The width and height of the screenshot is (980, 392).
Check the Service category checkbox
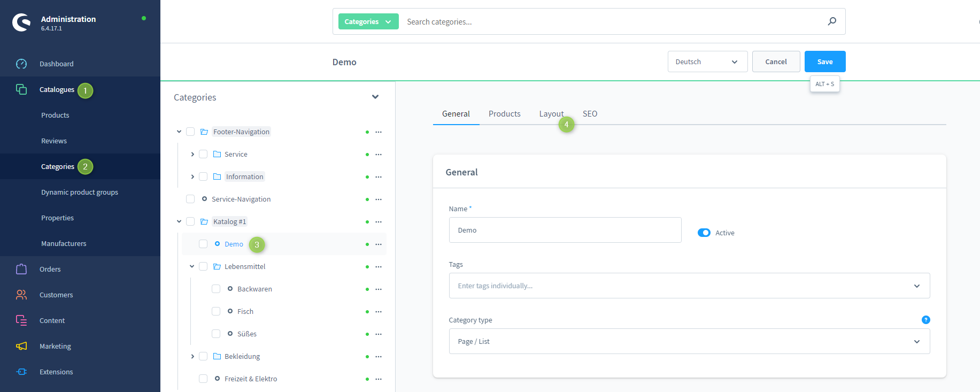click(x=203, y=154)
